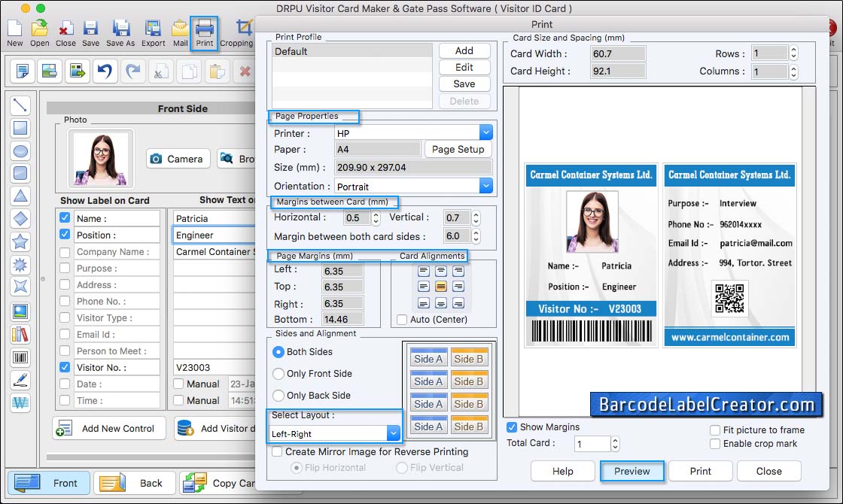Close the Print dialog with Close button

[768, 471]
